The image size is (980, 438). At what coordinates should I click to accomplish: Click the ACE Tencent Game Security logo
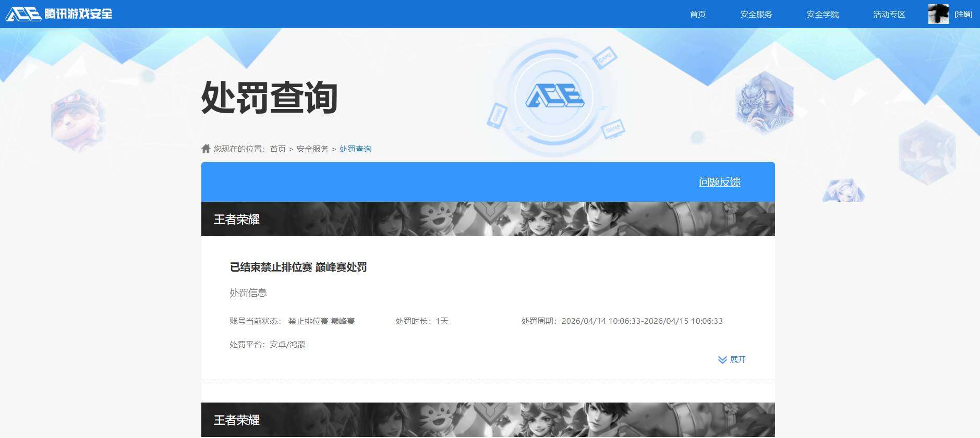click(59, 14)
